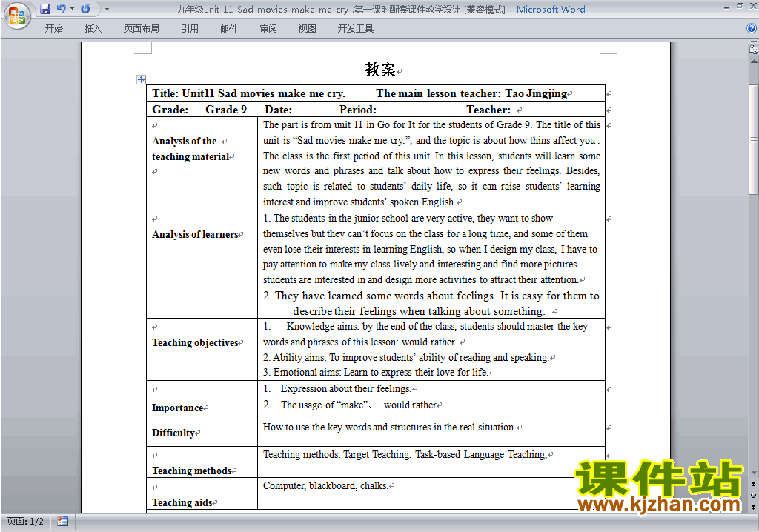Click 'The main lesson teacher: Tao Jingjing' text
This screenshot has width=759, height=532.
[471, 93]
